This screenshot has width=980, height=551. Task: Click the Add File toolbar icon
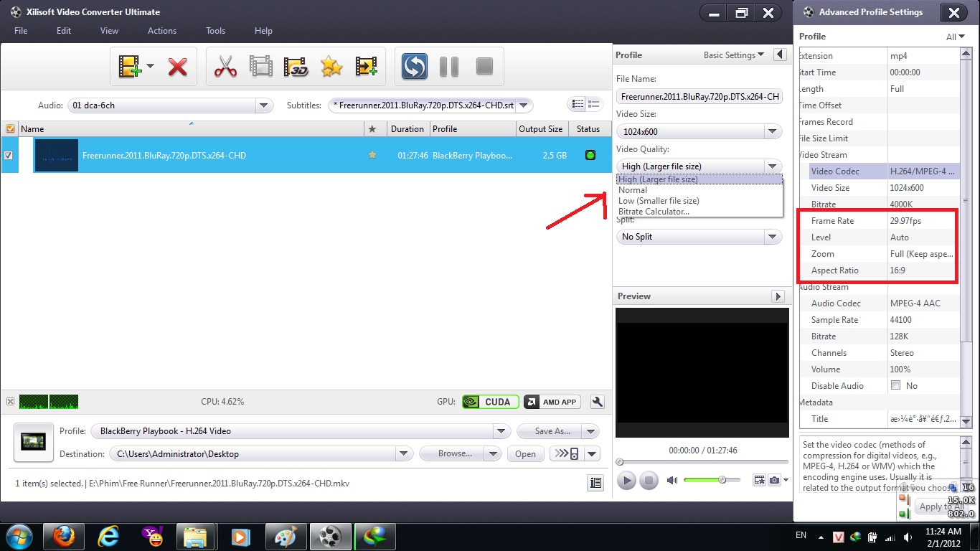tap(131, 67)
